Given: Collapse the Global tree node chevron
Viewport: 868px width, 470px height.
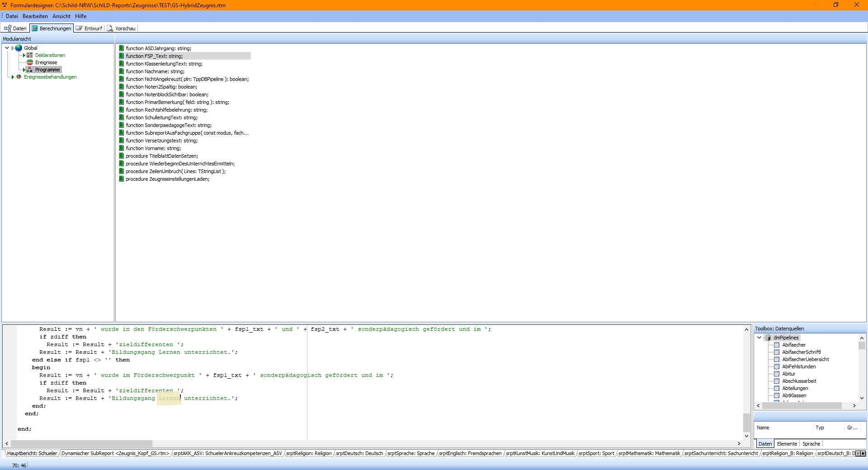Looking at the screenshot, I should point(7,48).
